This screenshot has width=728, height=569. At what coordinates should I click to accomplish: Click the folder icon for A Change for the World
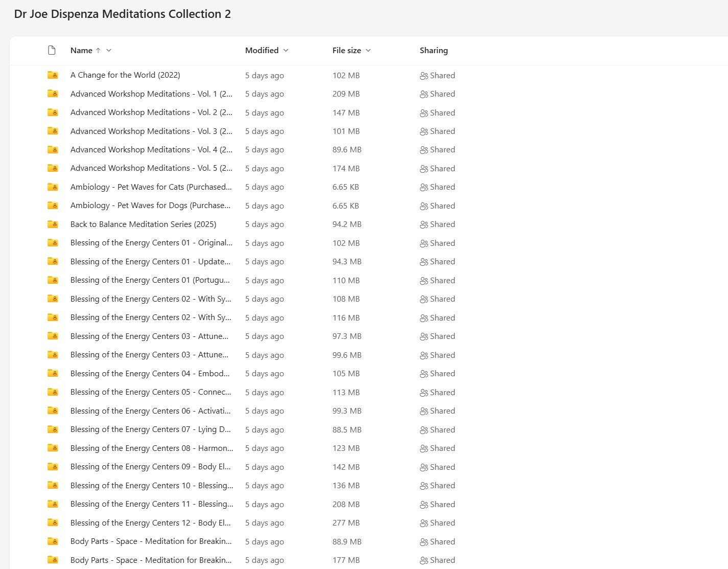tap(53, 75)
